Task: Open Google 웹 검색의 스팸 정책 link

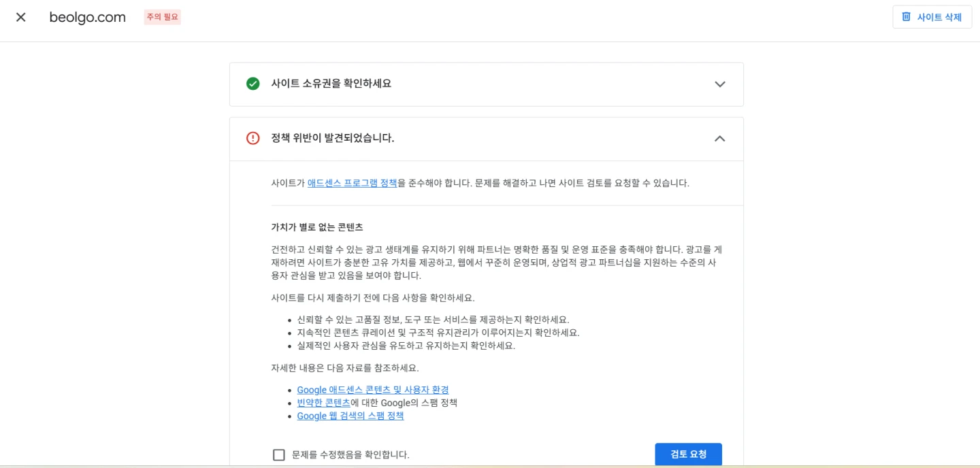Action: (350, 416)
